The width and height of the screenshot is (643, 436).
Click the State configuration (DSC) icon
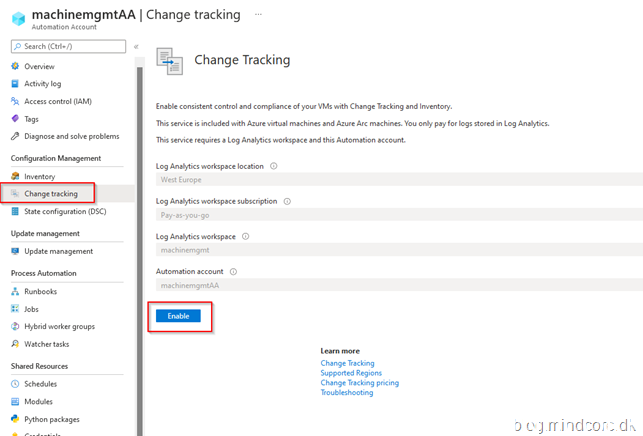coord(15,211)
